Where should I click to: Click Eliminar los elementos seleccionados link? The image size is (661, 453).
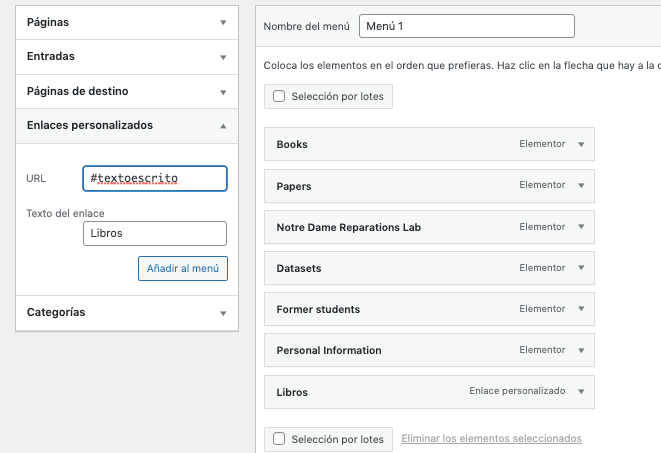pyautogui.click(x=492, y=439)
